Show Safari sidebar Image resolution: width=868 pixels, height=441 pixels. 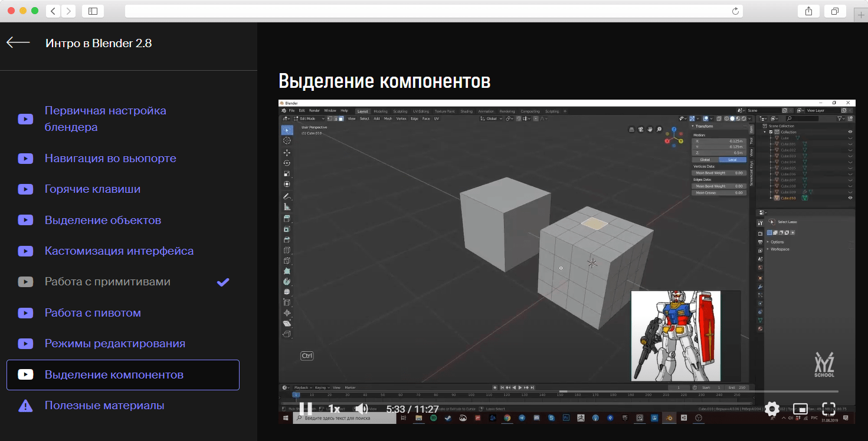point(93,11)
